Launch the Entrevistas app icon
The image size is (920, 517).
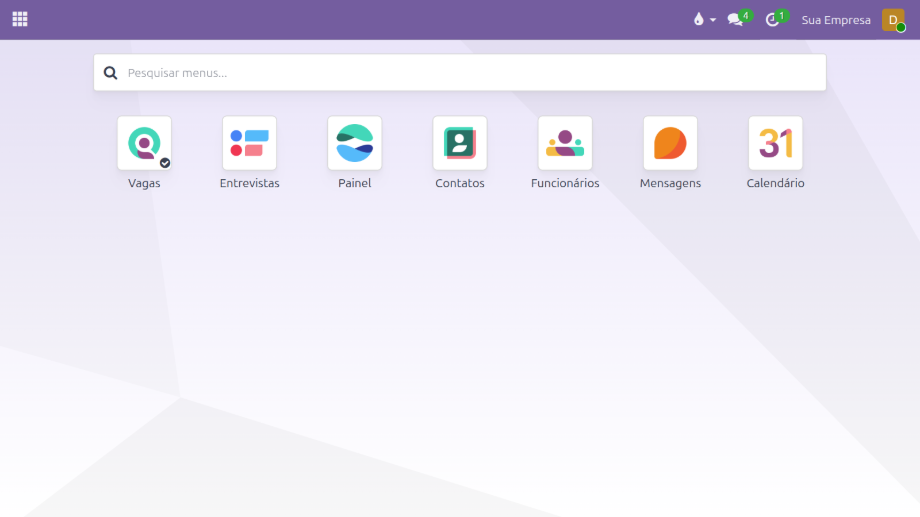click(249, 143)
